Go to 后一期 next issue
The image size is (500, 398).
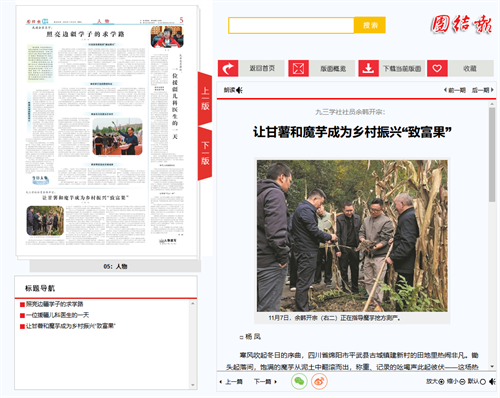[483, 90]
